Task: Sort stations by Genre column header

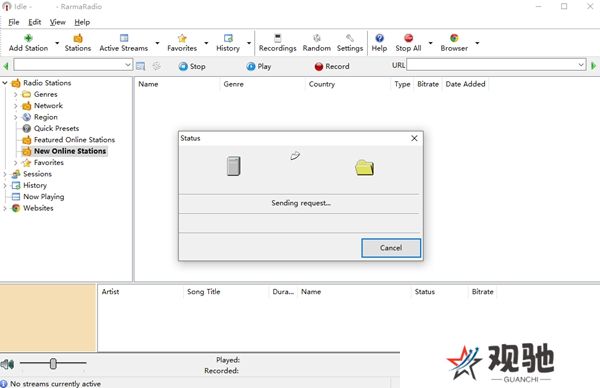Action: 262,84
